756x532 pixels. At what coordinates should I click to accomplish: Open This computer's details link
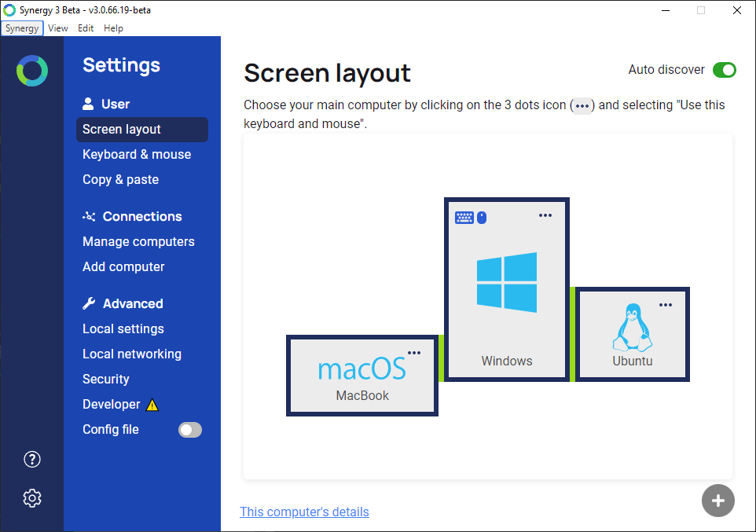[x=304, y=512]
